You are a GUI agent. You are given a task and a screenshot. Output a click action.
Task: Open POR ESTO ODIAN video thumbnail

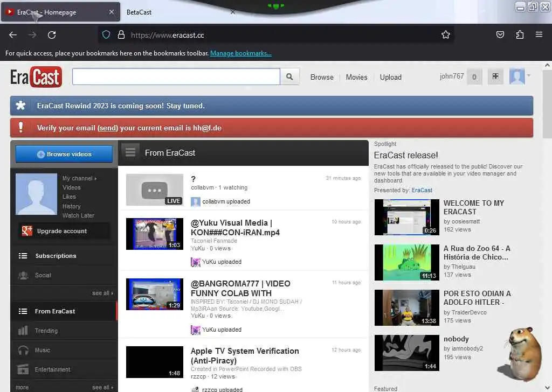[x=406, y=307]
